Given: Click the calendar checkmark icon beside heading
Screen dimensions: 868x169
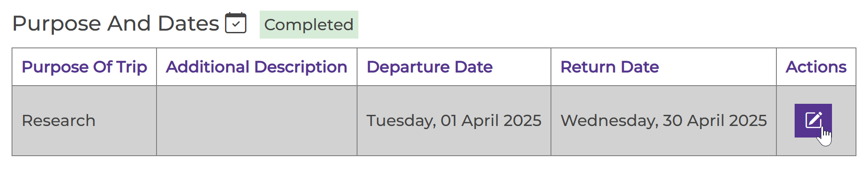Looking at the screenshot, I should [236, 23].
